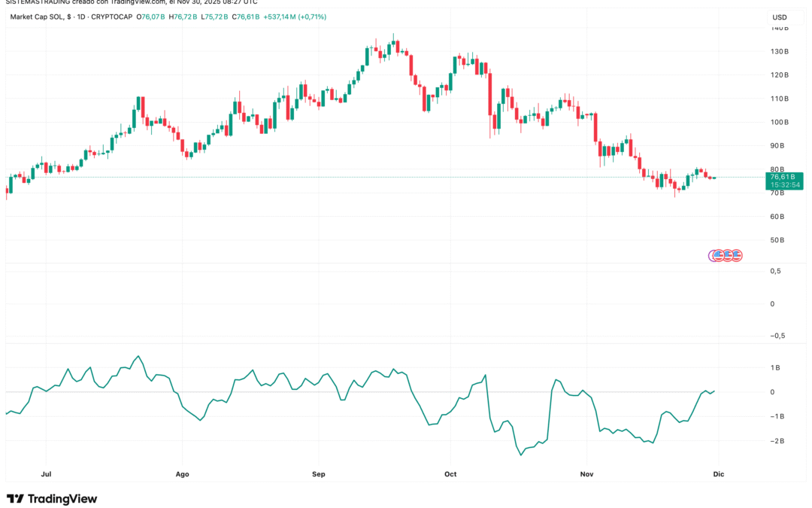Click the 100 B price scale label
812x508 pixels.
779,122
